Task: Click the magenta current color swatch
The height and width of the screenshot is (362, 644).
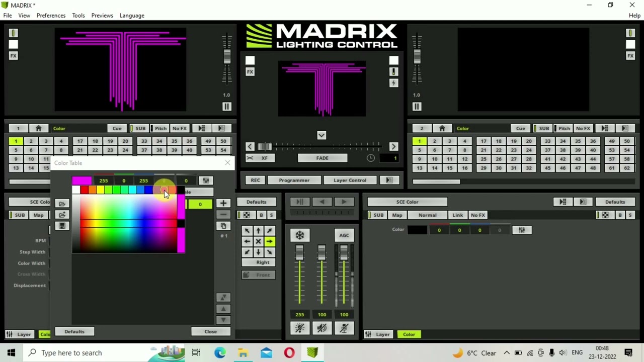Action: (82, 180)
